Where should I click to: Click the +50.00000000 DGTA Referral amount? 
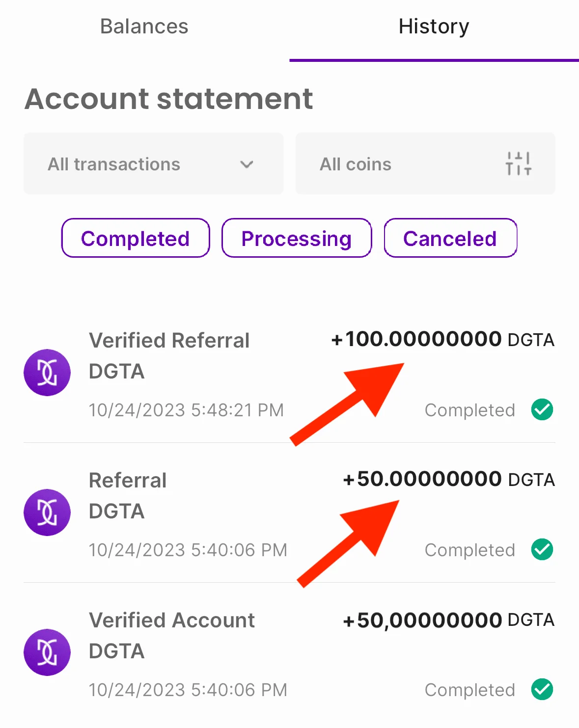(448, 479)
